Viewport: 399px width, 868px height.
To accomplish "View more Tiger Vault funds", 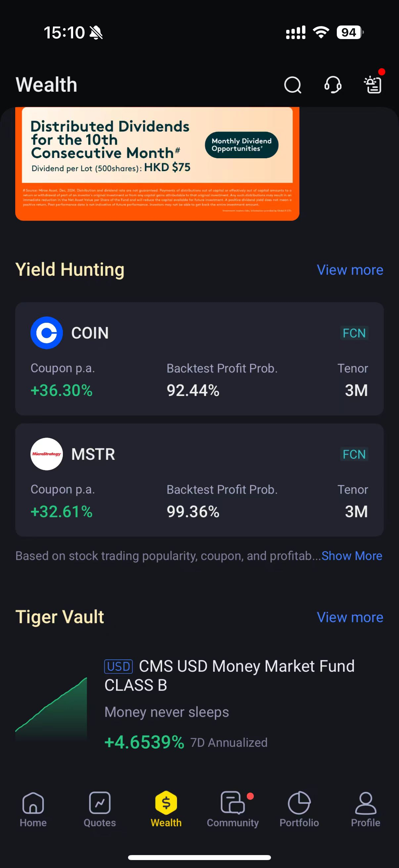I will [x=350, y=617].
